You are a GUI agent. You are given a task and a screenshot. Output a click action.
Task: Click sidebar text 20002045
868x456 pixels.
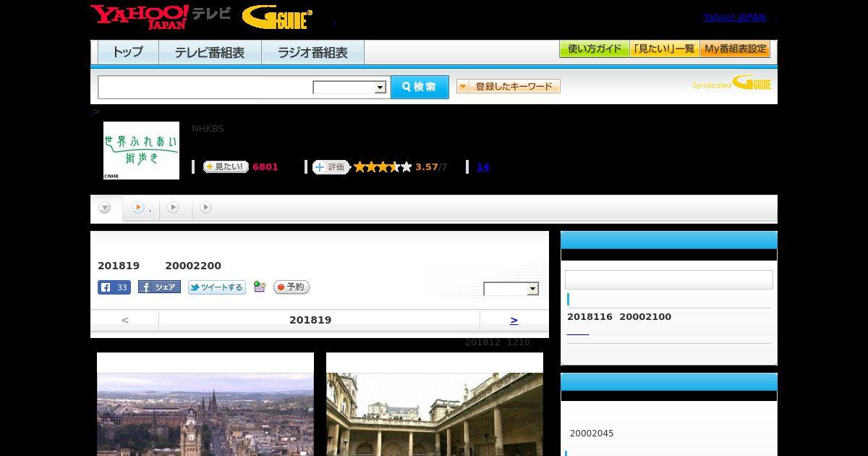(x=592, y=434)
